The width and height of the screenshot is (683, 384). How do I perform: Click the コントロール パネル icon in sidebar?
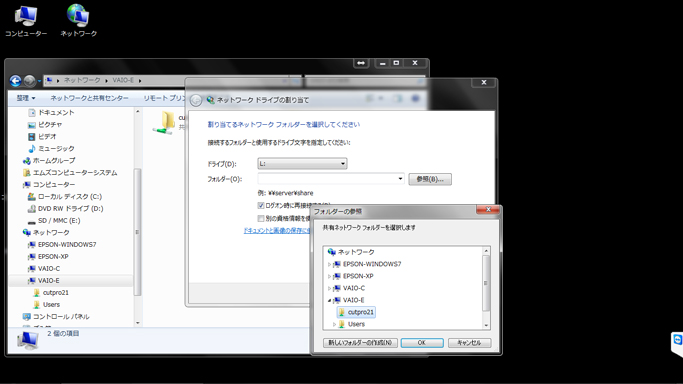tap(27, 317)
